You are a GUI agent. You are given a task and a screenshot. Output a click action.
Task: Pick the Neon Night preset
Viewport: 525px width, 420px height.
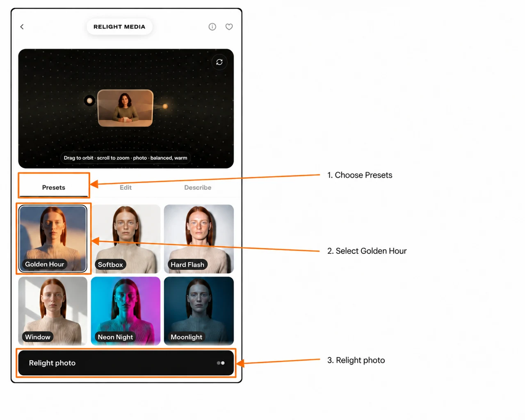pyautogui.click(x=126, y=311)
